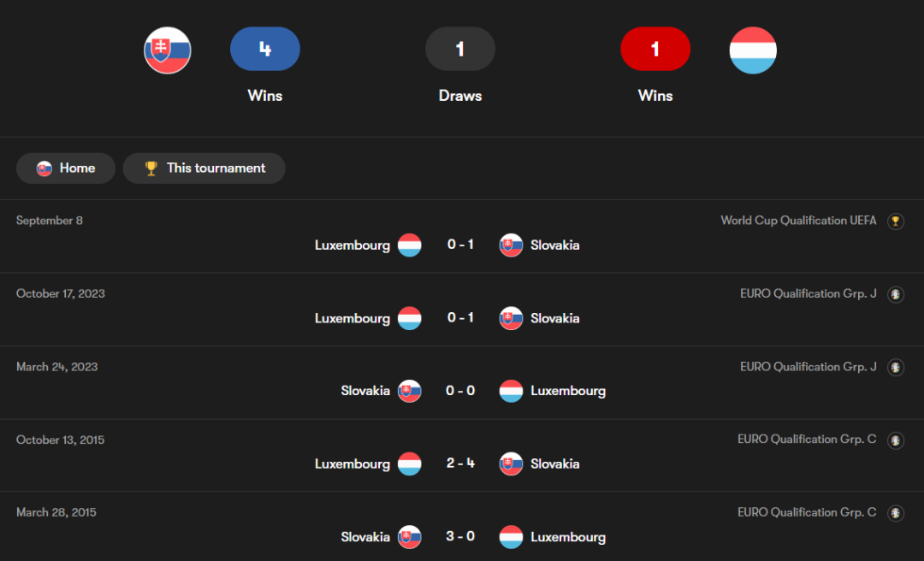
Task: Click EURO badge icon for October 13, 2015
Action: [896, 440]
